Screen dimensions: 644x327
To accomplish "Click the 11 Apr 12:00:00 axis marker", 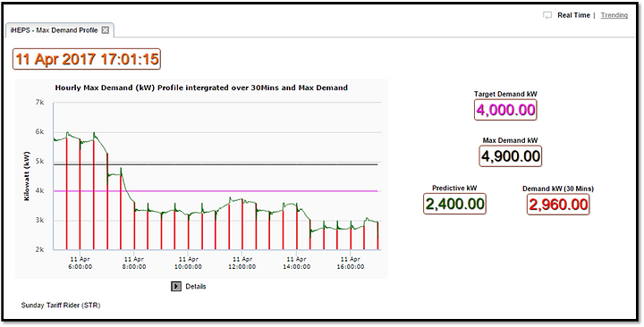I will click(x=241, y=263).
